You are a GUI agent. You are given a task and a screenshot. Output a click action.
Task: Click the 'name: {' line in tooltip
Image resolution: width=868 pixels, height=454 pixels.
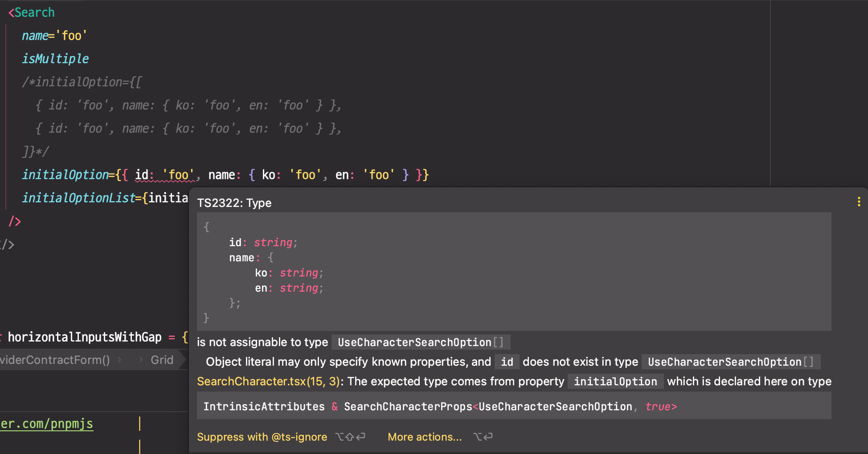coord(251,258)
